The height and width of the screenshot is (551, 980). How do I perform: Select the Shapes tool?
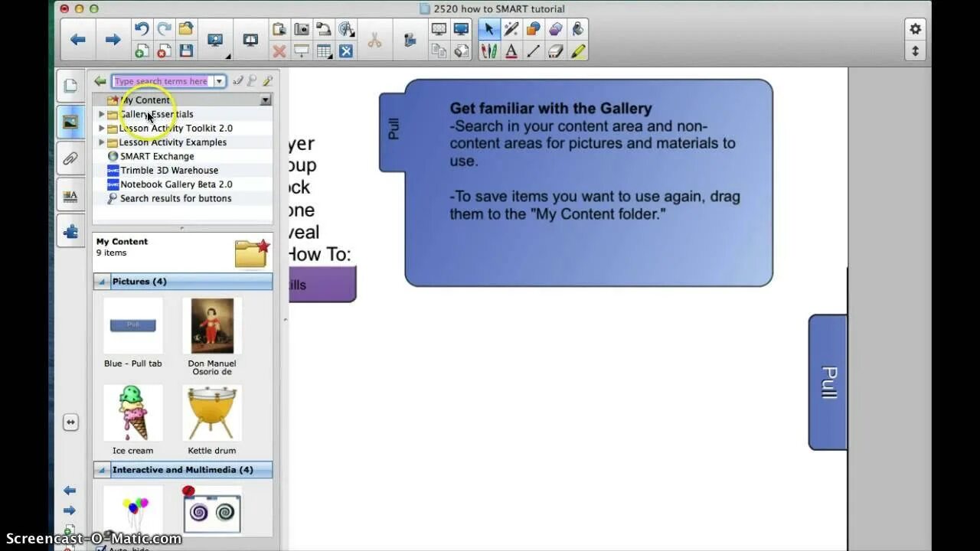(533, 29)
